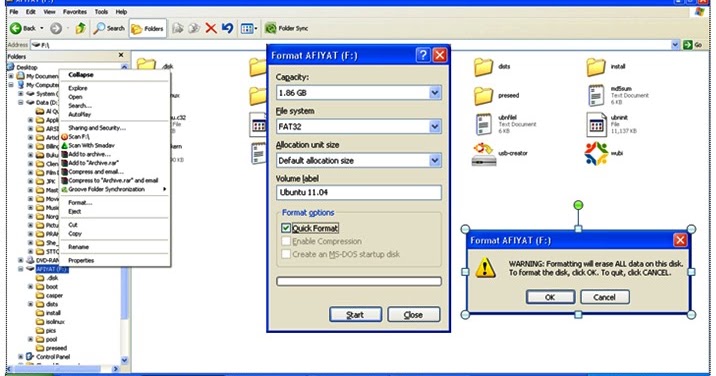
Task: Open the File menu
Action: 14,12
